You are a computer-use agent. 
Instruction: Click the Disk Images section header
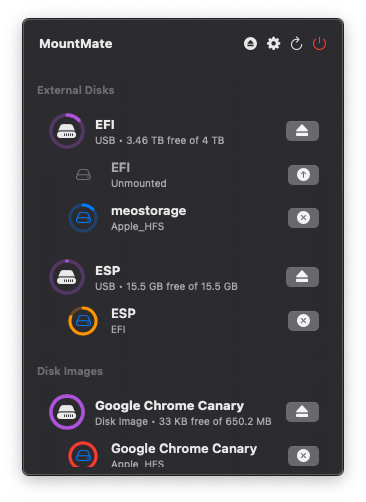pyautogui.click(x=70, y=371)
